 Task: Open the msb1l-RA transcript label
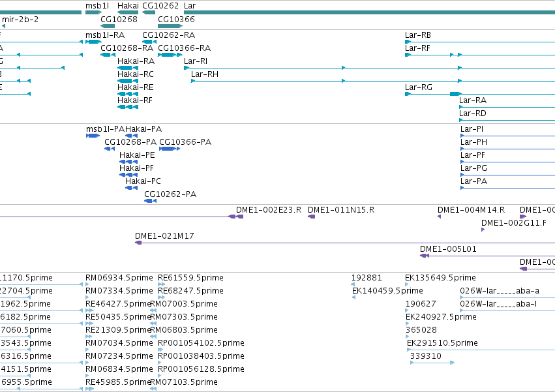pyautogui.click(x=105, y=35)
